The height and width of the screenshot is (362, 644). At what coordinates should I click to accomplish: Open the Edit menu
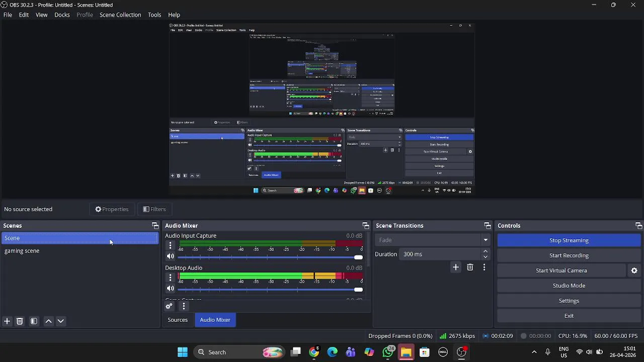[24, 15]
